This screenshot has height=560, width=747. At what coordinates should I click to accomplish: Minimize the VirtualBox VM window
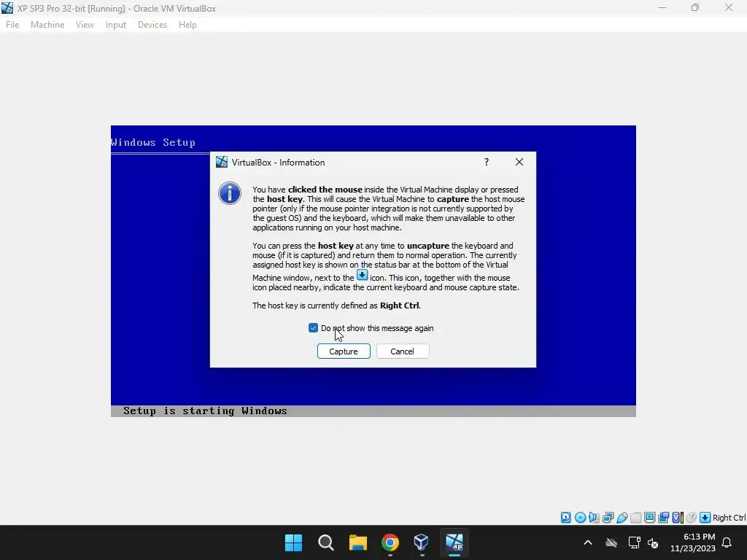click(x=662, y=8)
